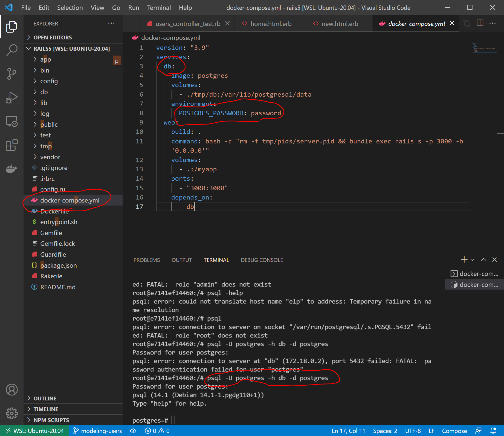Switch to the DEBUG CONSOLE tab
504x436 pixels.
pyautogui.click(x=262, y=260)
